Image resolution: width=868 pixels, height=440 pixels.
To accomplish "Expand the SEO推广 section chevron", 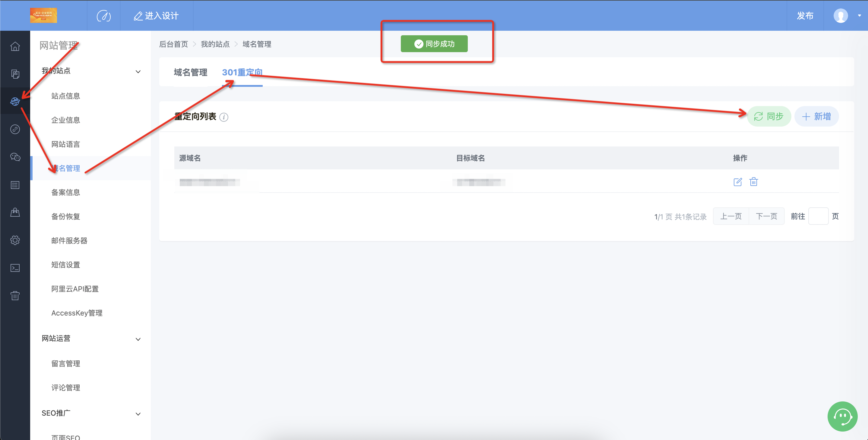I will coord(138,414).
